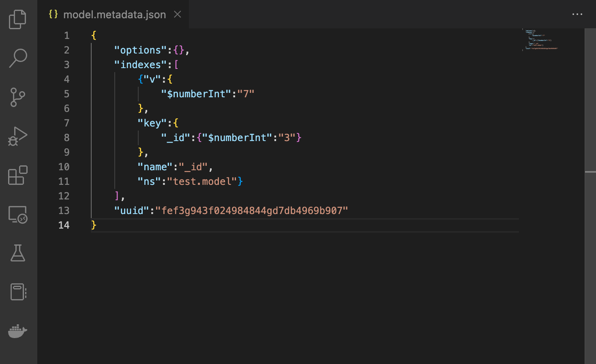
Task: Click the opening brace on line 1
Action: (94, 35)
